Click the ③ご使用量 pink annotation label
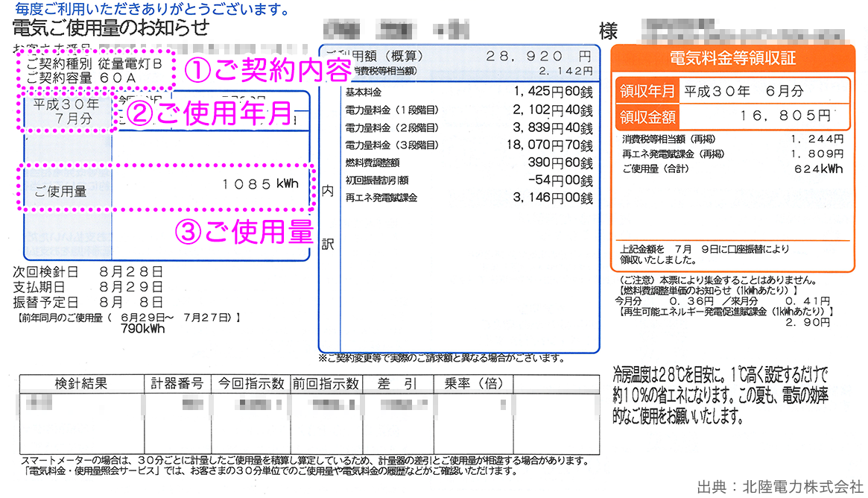868x498 pixels. click(244, 232)
